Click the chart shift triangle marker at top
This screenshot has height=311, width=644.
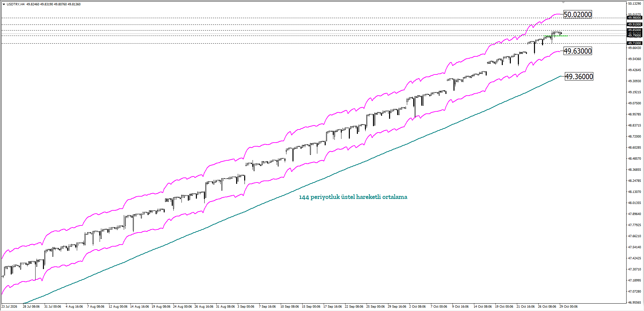(x=564, y=2)
